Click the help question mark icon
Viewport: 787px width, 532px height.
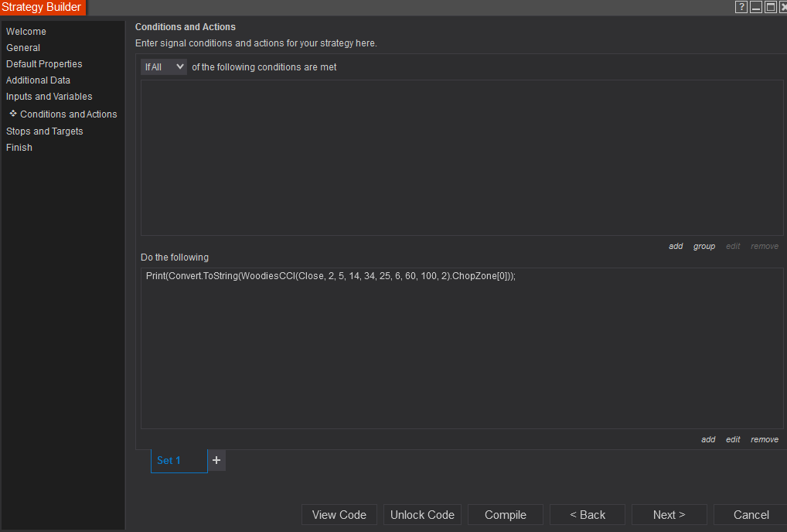pyautogui.click(x=741, y=7)
